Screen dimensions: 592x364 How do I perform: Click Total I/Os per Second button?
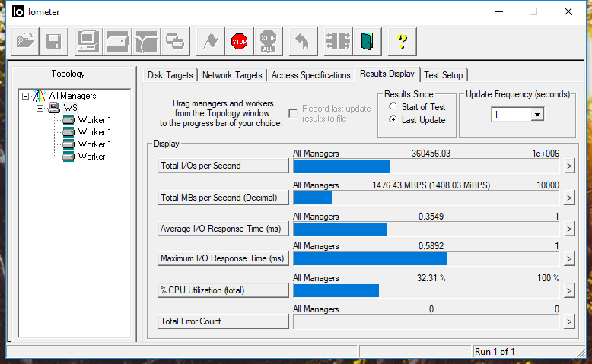click(223, 166)
